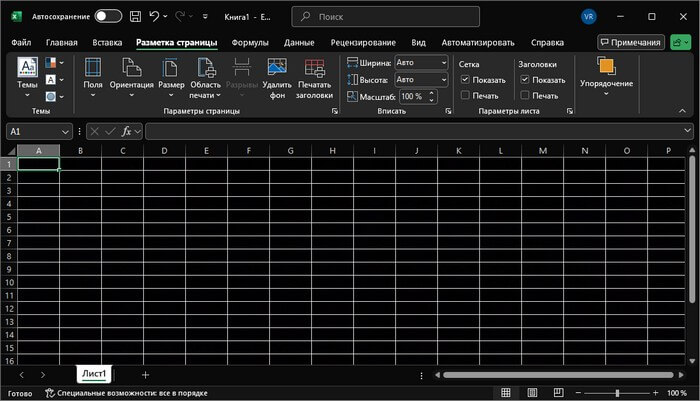Add a new sheet with plus button
700x401 pixels.
click(x=145, y=374)
